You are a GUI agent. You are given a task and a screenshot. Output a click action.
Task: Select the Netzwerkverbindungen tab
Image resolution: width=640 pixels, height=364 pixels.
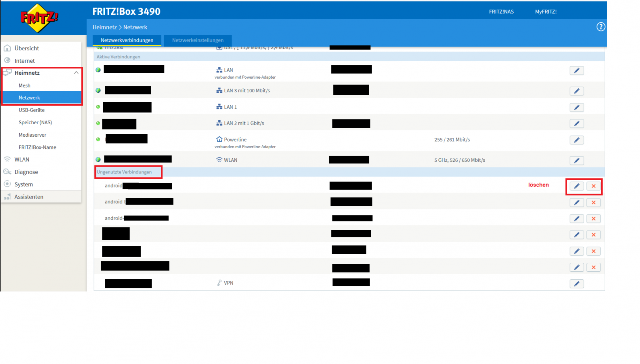coord(127,40)
